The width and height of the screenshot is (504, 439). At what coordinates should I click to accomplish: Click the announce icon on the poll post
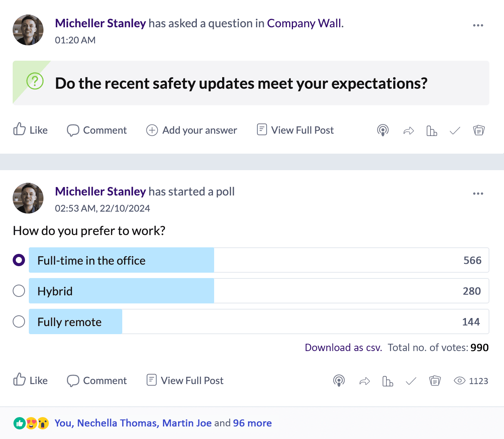pos(339,381)
